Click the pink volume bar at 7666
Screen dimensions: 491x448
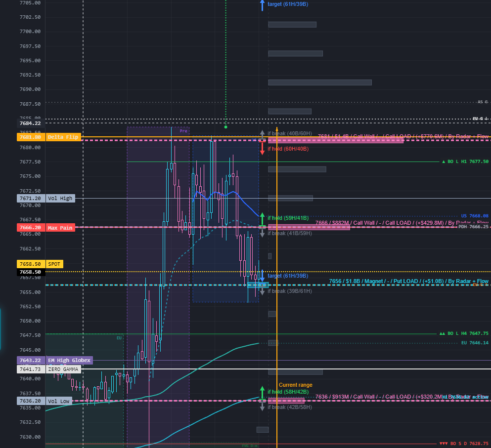point(309,227)
